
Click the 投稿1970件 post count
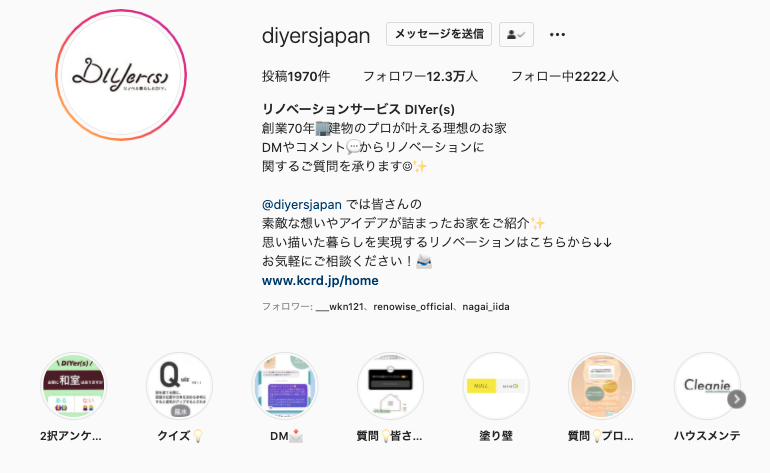(296, 76)
